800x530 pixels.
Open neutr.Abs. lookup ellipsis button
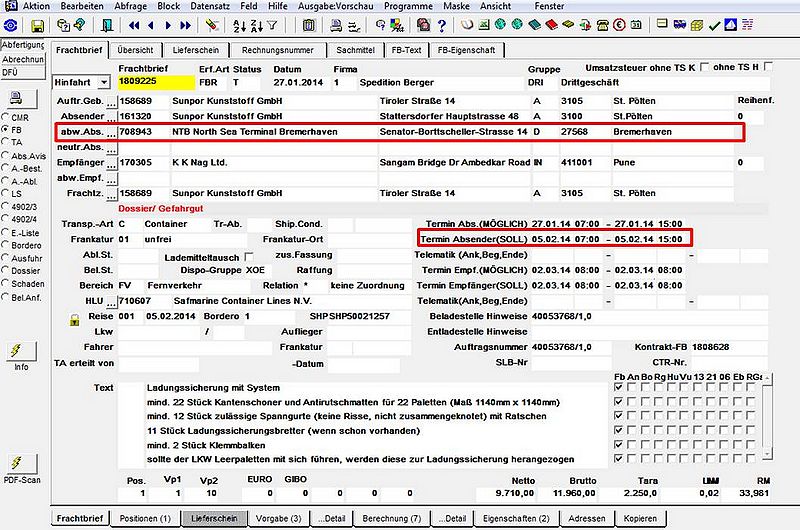click(111, 148)
